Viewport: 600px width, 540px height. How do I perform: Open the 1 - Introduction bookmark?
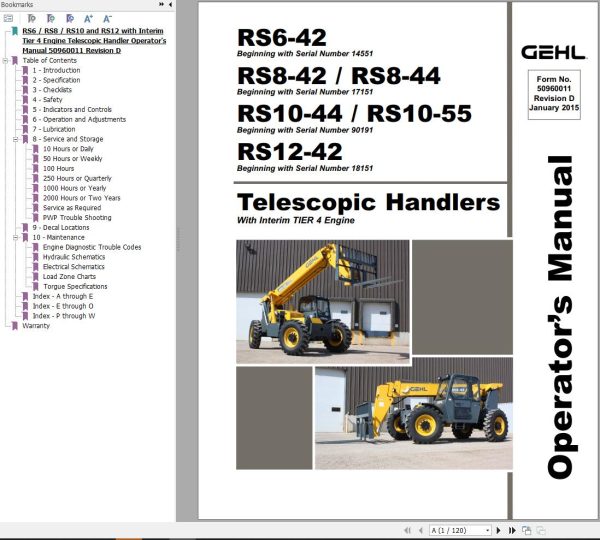(56, 70)
